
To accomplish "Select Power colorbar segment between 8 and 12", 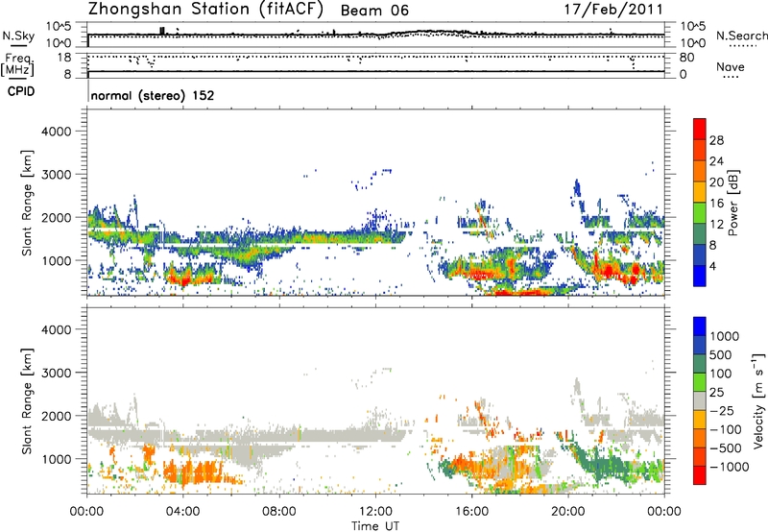I will point(700,234).
